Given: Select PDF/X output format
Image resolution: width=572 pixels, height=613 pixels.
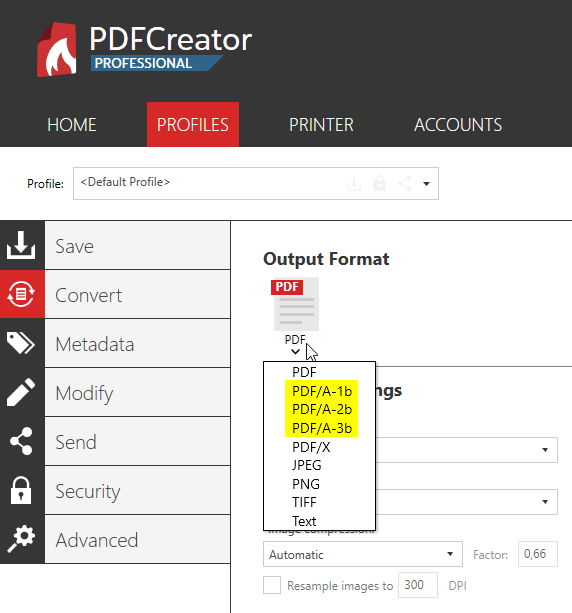Looking at the screenshot, I should click(x=311, y=447).
